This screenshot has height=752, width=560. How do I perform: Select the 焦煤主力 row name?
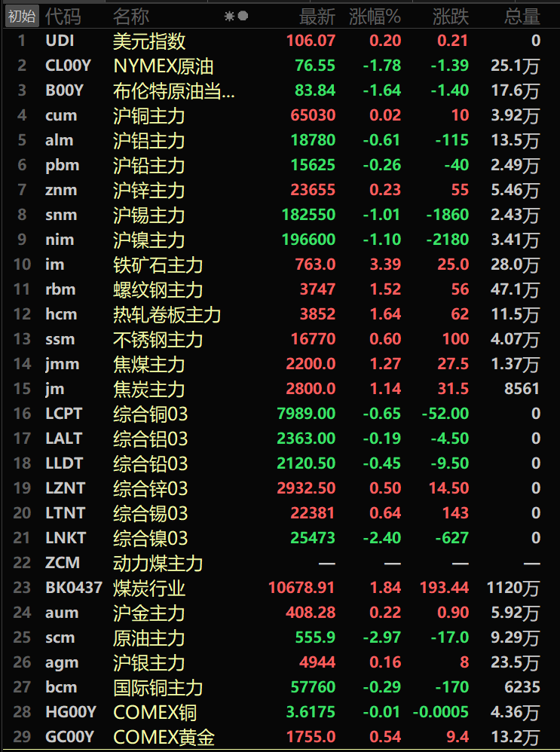(x=149, y=364)
